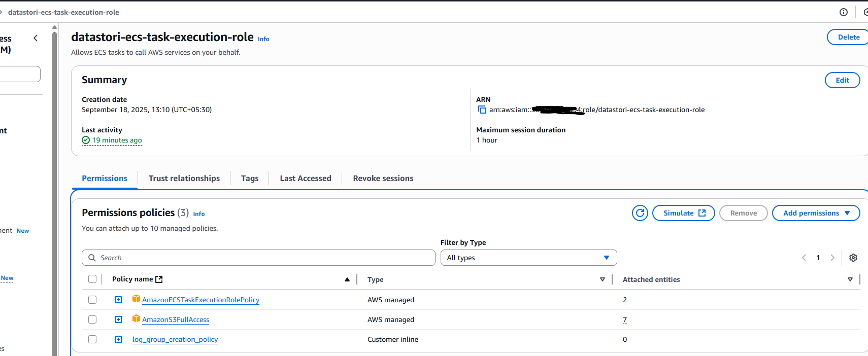Expand the Add permissions dropdown

point(816,213)
